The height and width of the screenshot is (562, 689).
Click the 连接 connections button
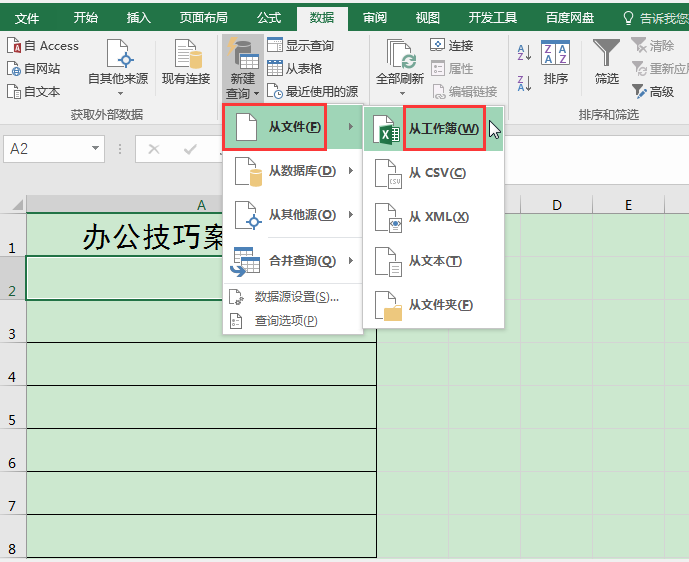coord(451,45)
